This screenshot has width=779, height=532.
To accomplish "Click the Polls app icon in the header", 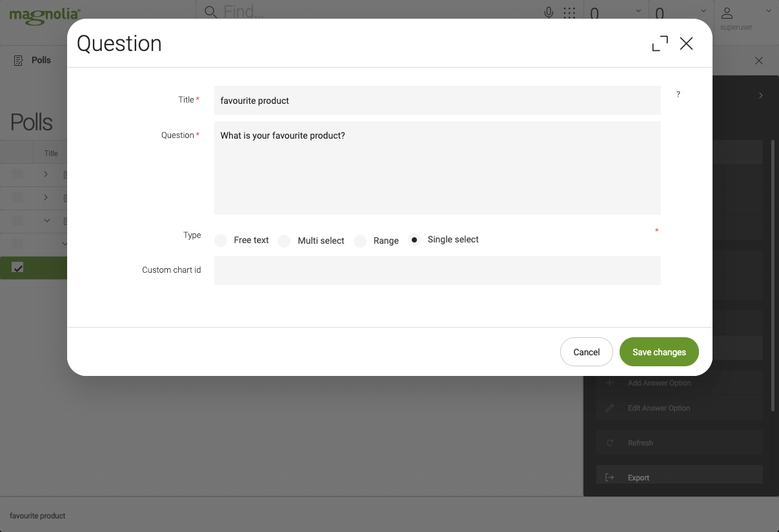I will (x=17, y=60).
